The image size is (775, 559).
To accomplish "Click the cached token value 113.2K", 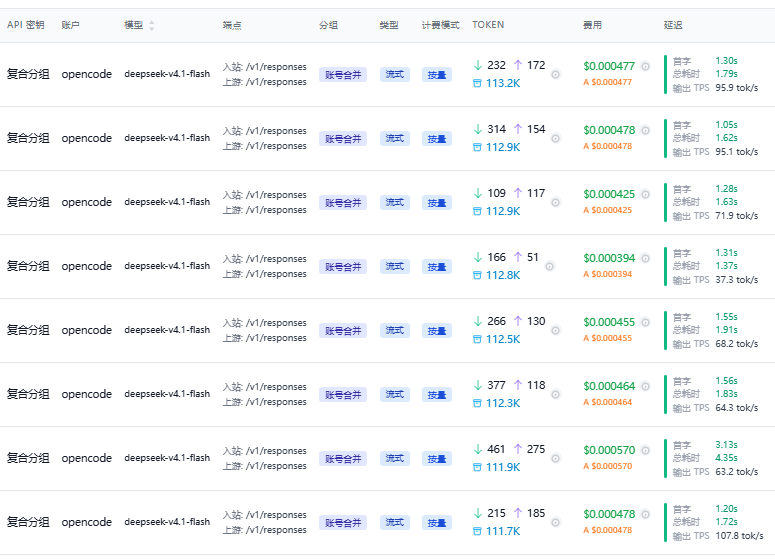I will [x=503, y=84].
